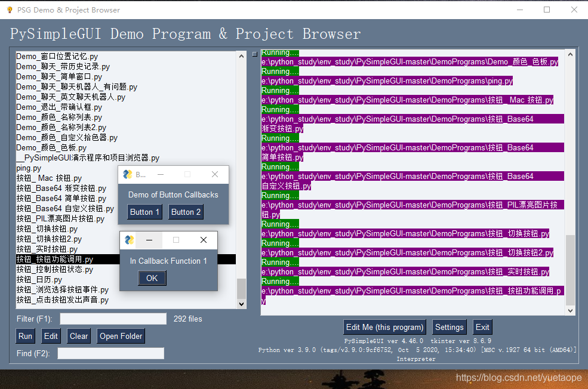The image size is (588, 389).
Task: Close the PSG Demo main window
Action: point(574,10)
